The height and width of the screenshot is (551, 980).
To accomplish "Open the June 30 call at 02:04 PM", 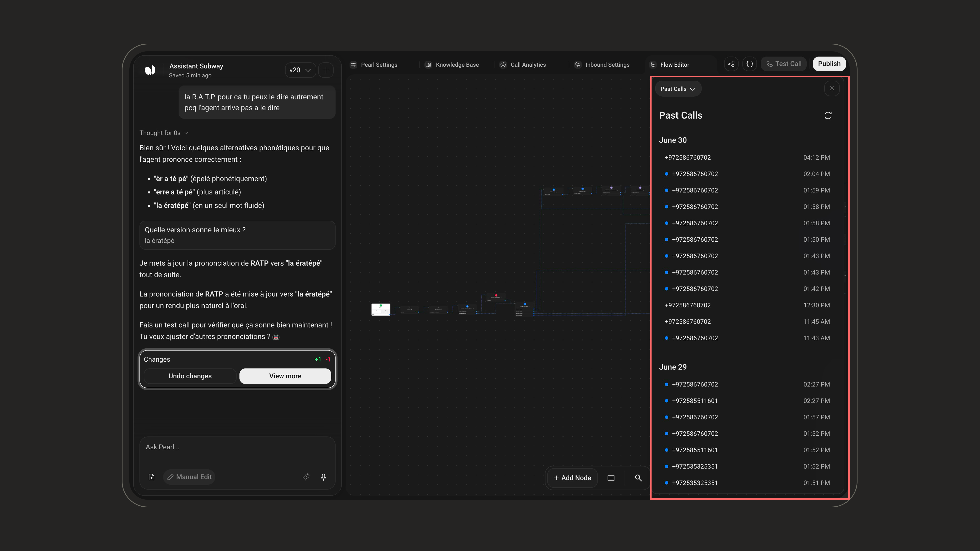I will click(747, 174).
